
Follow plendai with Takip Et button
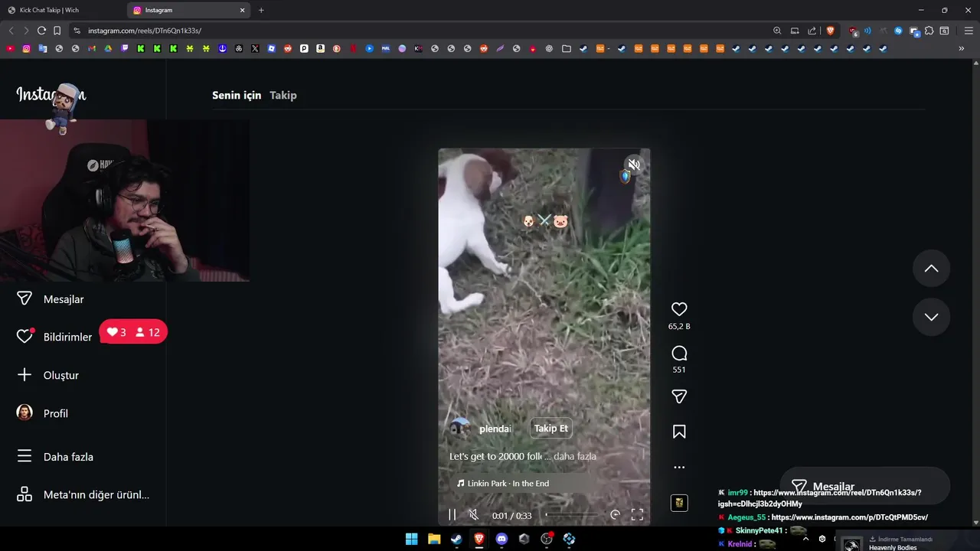550,429
